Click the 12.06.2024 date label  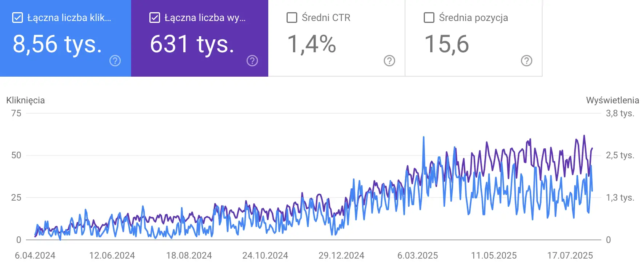coord(112,256)
